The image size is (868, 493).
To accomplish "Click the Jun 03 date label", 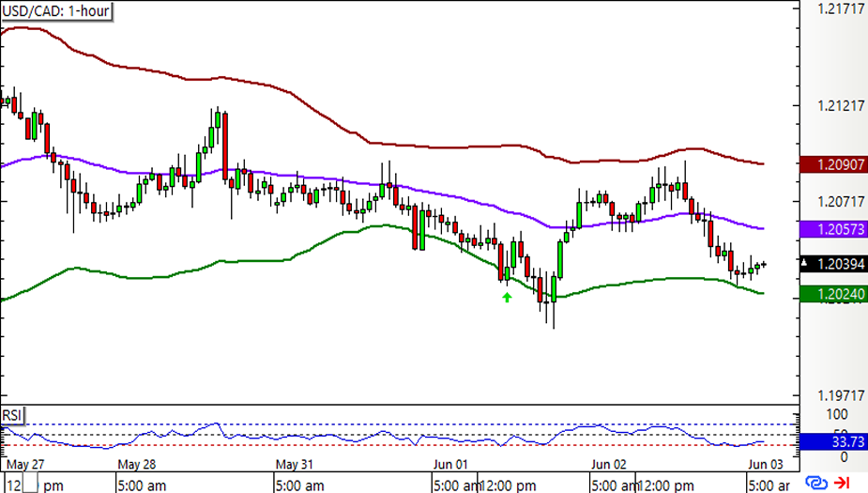I will tap(766, 464).
